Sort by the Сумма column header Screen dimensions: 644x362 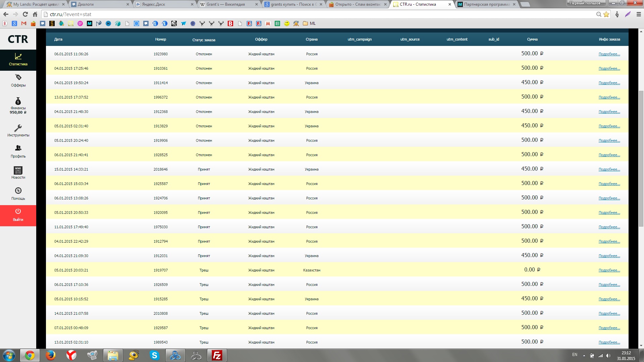coord(532,40)
